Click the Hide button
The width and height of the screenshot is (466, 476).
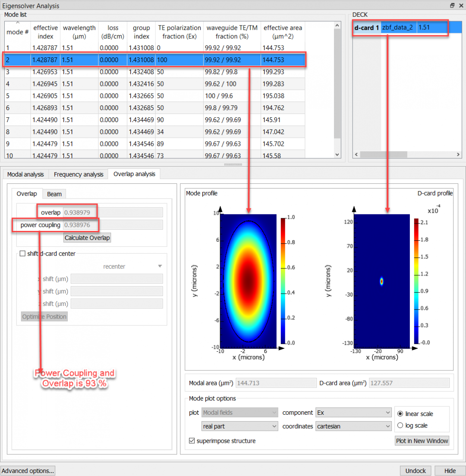point(450,470)
